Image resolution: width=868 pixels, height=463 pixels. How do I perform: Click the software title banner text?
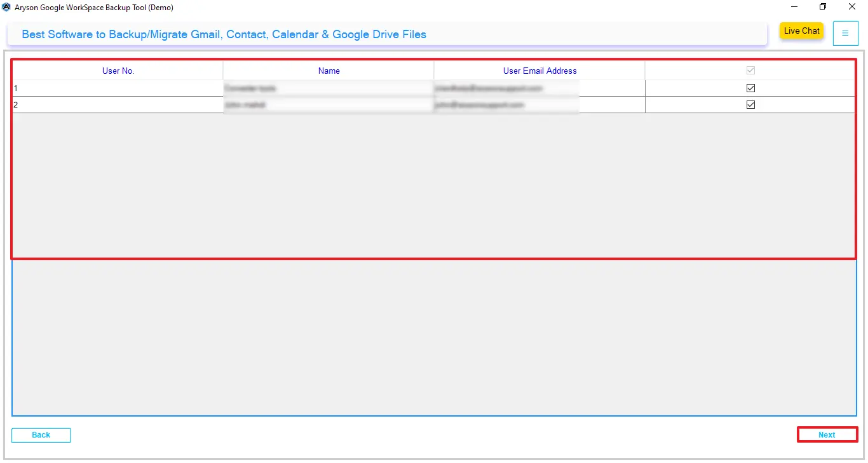pyautogui.click(x=224, y=34)
